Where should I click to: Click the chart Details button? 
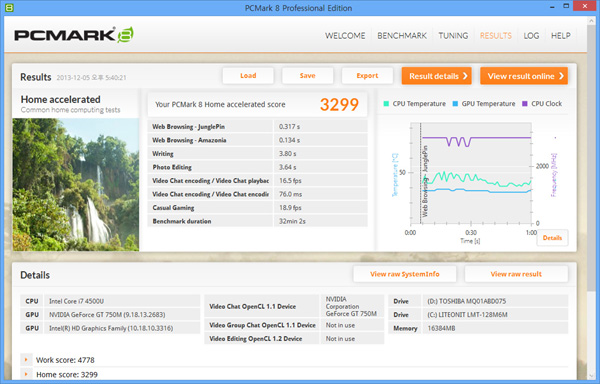[552, 238]
